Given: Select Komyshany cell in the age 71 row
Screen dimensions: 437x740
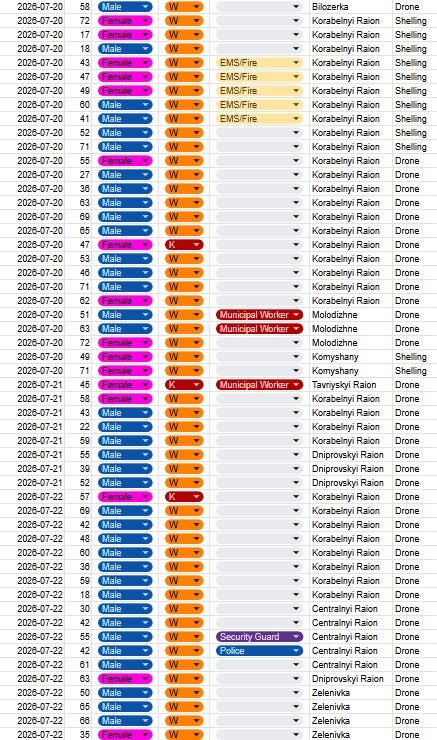Looking at the screenshot, I should point(350,370).
